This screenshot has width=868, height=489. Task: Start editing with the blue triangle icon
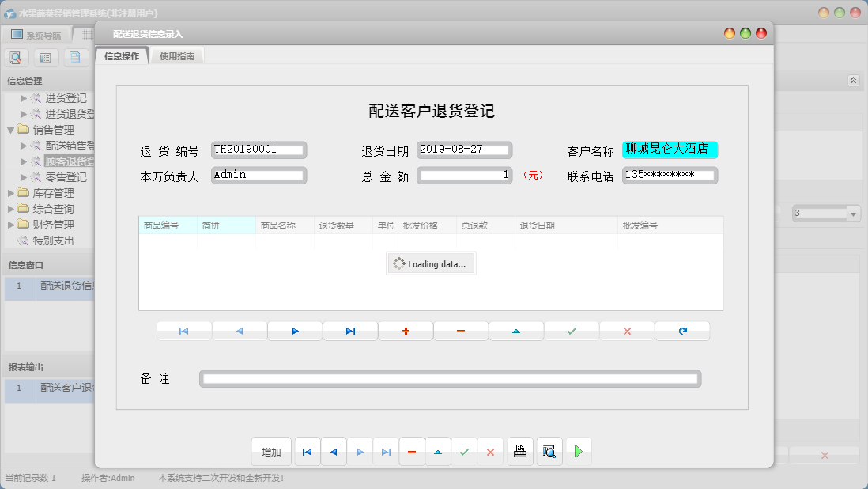coord(516,331)
